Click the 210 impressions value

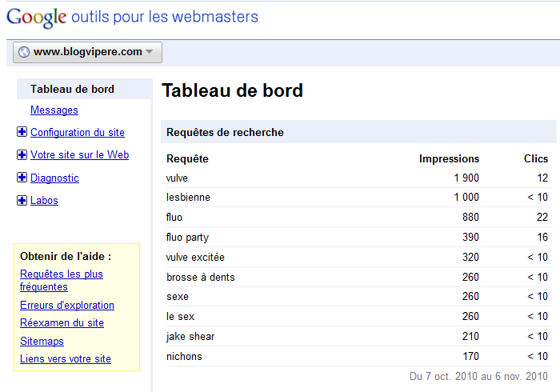(470, 336)
